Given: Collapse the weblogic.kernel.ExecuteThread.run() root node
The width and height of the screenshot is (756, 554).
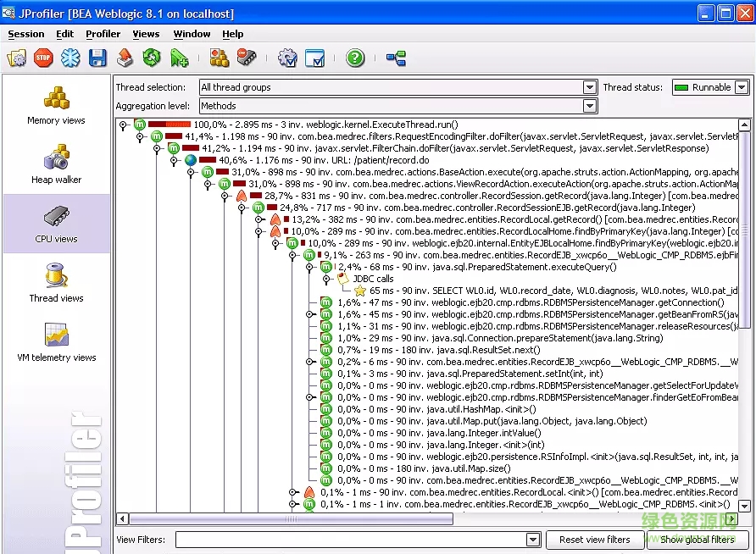Looking at the screenshot, I should click(123, 125).
